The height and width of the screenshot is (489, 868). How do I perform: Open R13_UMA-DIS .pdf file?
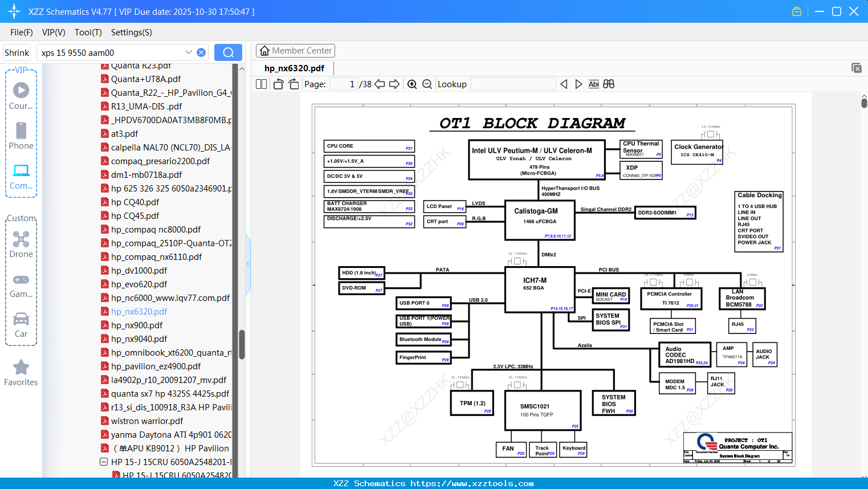[146, 107]
